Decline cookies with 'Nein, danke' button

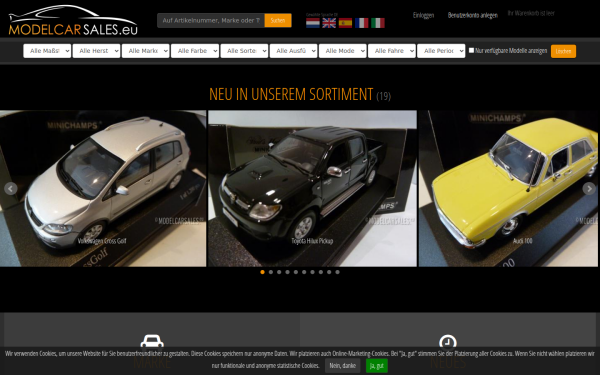[x=342, y=366]
